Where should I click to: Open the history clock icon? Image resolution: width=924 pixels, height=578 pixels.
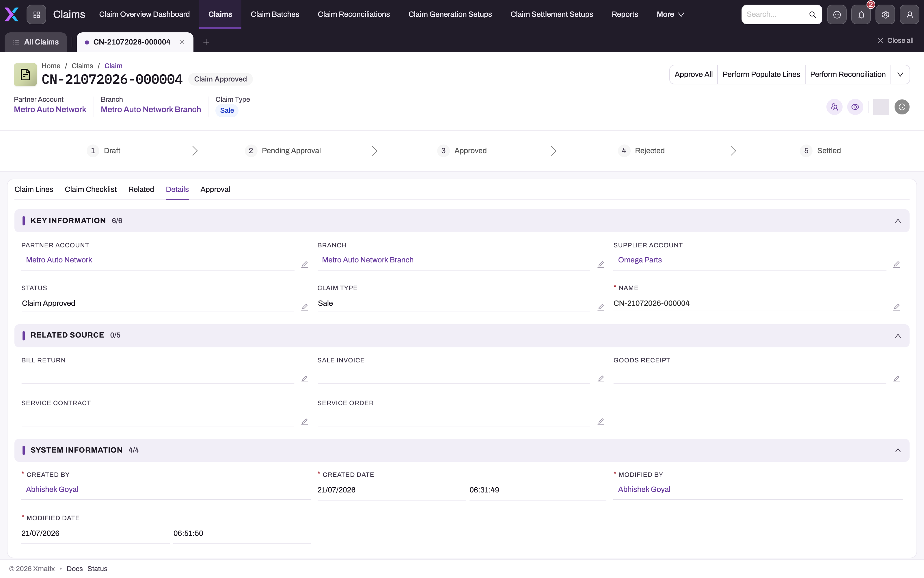(902, 107)
